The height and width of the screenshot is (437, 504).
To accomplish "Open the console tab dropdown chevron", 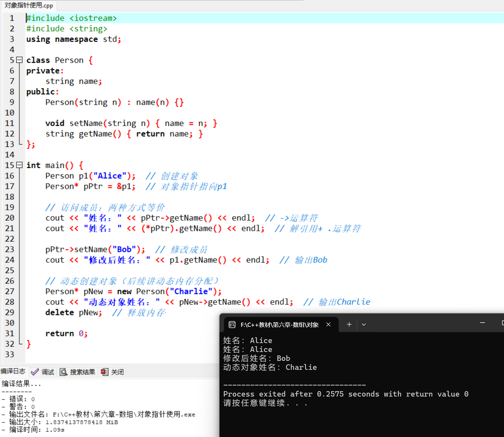I will pos(364,325).
